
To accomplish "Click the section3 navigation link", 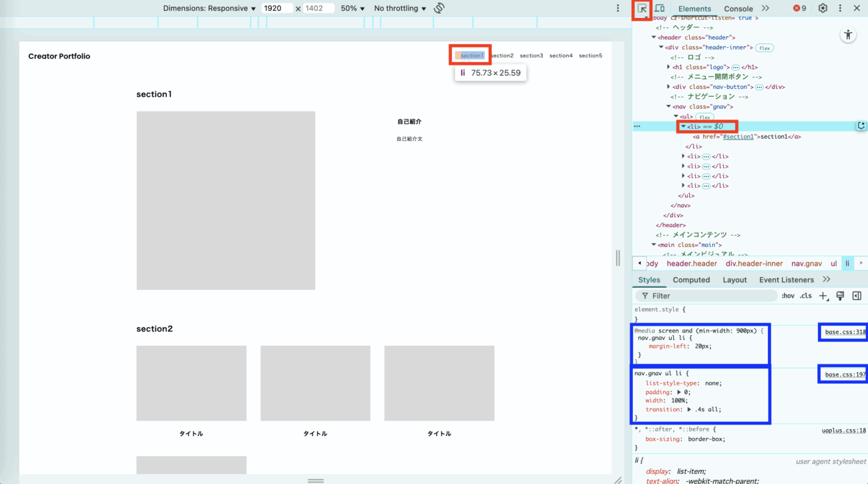I will (x=531, y=56).
